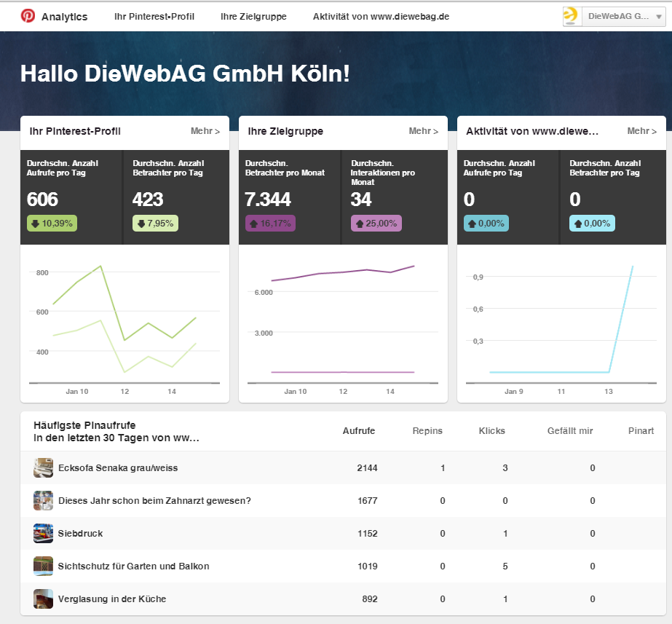Click the light blue 0,00% badge under Betrachter
The image size is (672, 624).
[x=592, y=224]
